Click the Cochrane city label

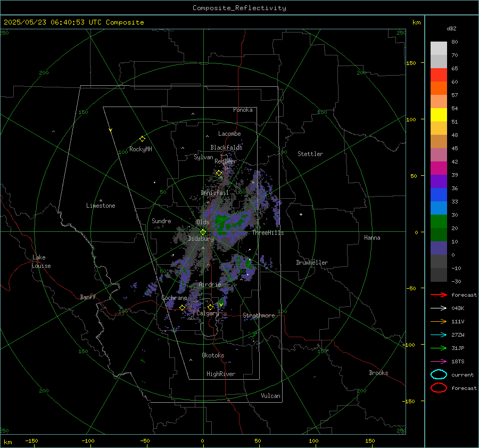pos(174,298)
